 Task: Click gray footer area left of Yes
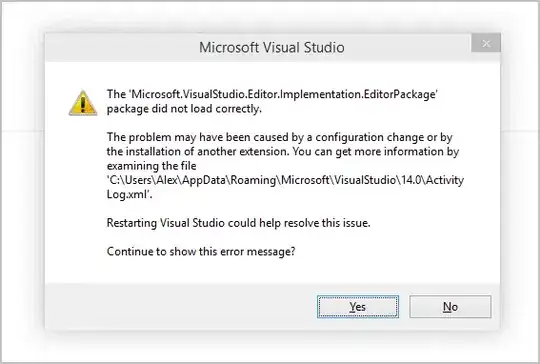click(179, 306)
